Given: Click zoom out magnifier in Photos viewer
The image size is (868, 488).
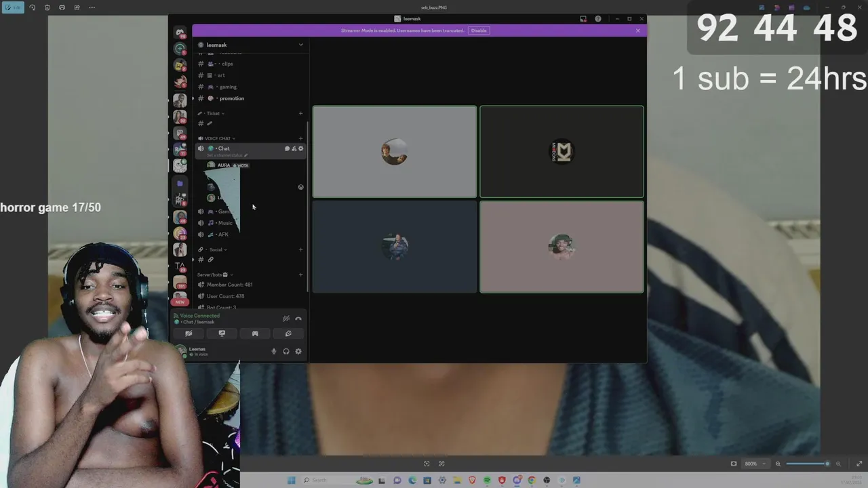Looking at the screenshot, I should pos(778,464).
